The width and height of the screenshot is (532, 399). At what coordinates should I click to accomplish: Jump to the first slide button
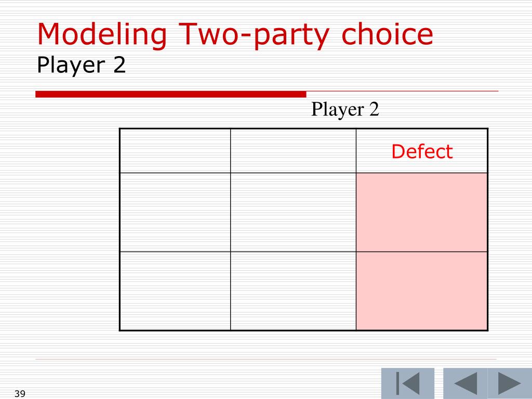click(x=407, y=383)
